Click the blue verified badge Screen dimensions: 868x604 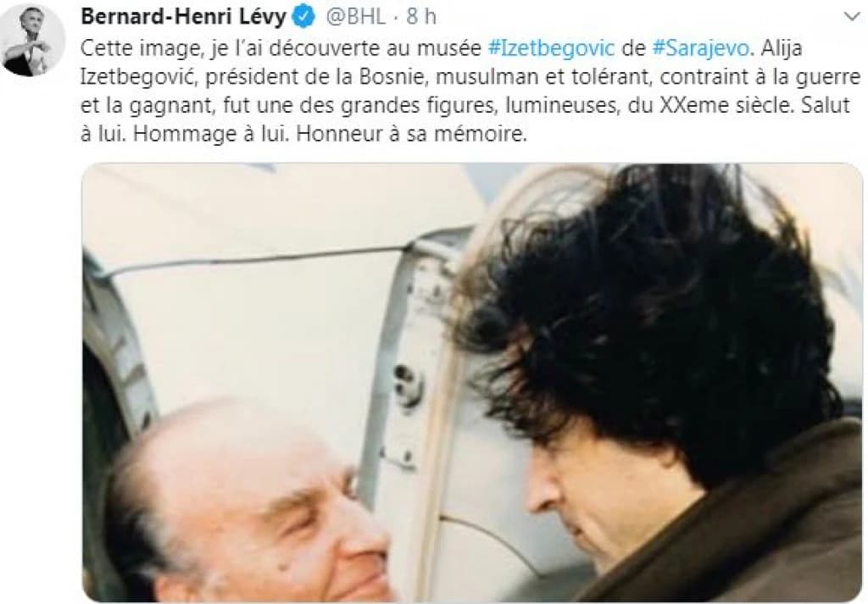click(x=303, y=17)
